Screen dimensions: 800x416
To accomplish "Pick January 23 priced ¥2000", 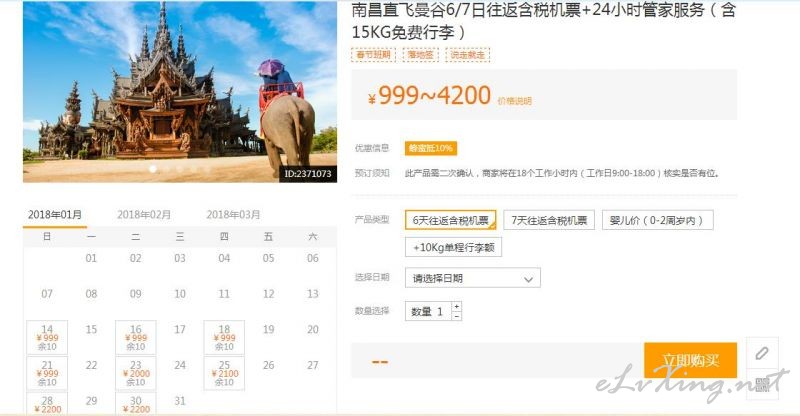I will (x=136, y=373).
